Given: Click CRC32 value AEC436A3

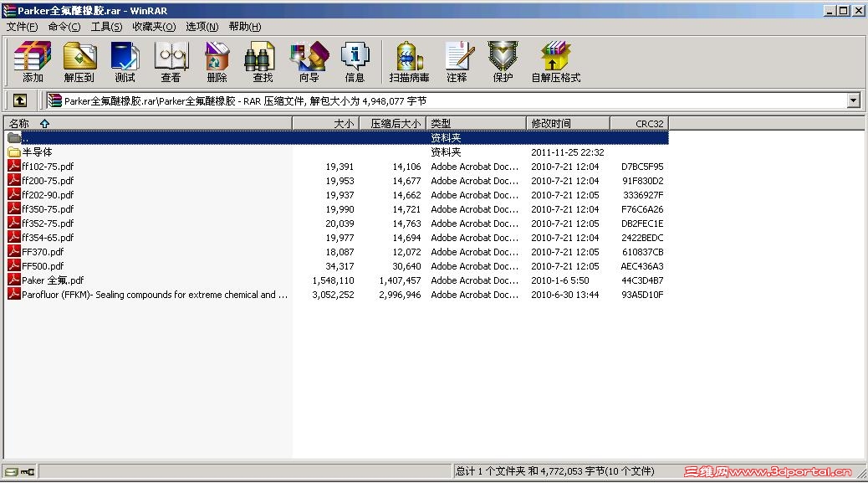Looking at the screenshot, I should 642,266.
